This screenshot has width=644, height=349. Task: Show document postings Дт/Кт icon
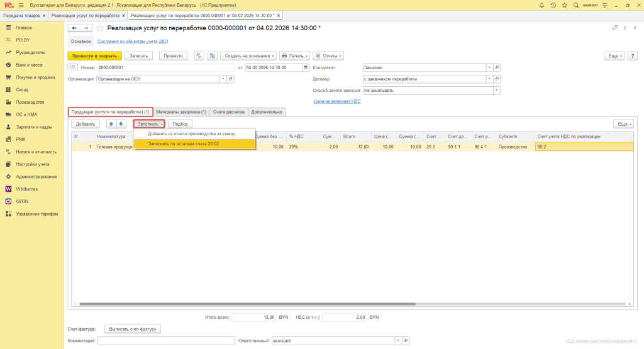(199, 56)
